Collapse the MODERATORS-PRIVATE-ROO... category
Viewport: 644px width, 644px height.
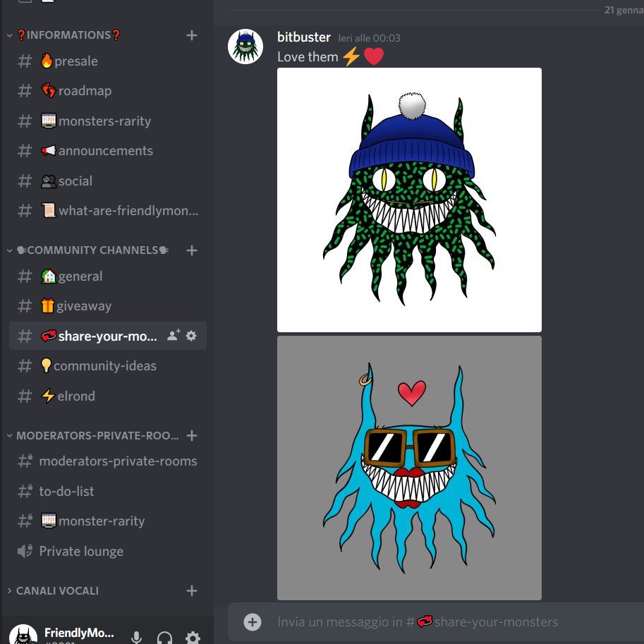click(93, 435)
